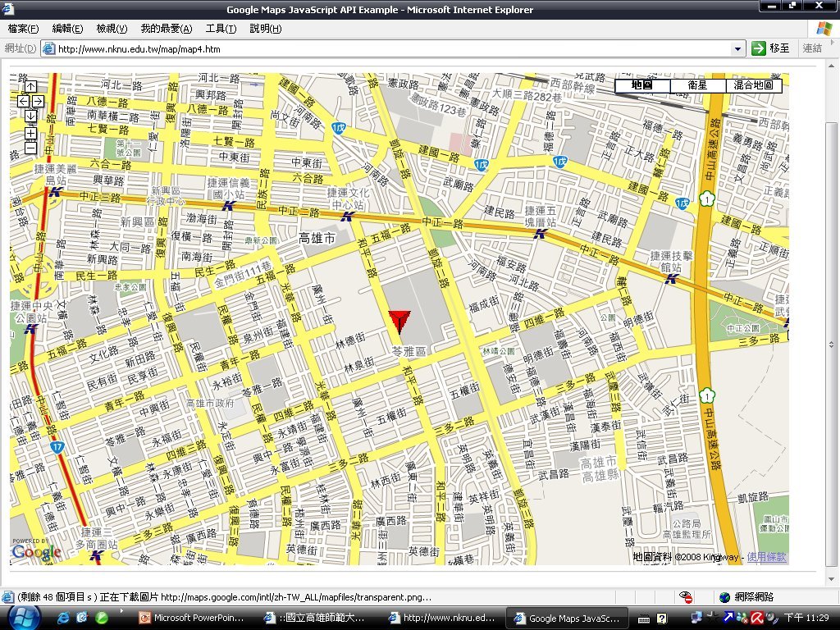
Task: Click the vertical scrollbar down arrow
Action: 831,578
